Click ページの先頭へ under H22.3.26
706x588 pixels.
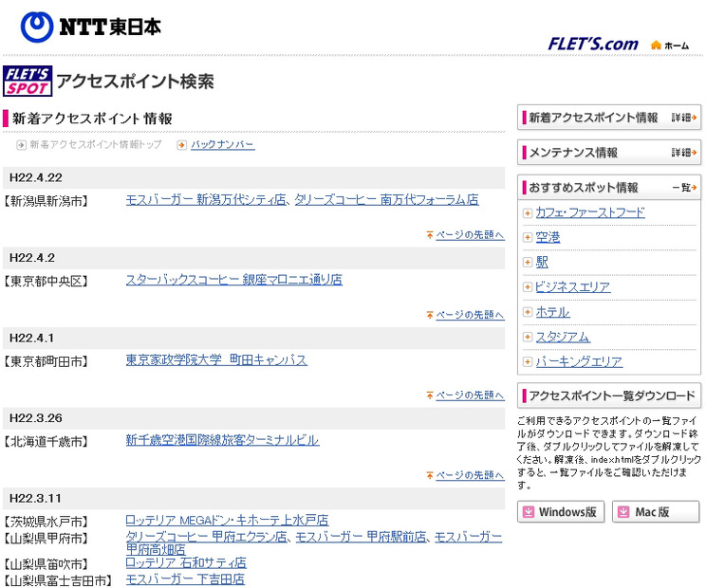pyautogui.click(x=470, y=475)
